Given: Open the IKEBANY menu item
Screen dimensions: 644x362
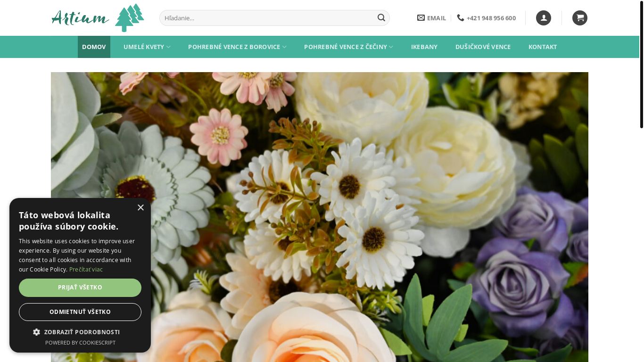Looking at the screenshot, I should (x=424, y=47).
